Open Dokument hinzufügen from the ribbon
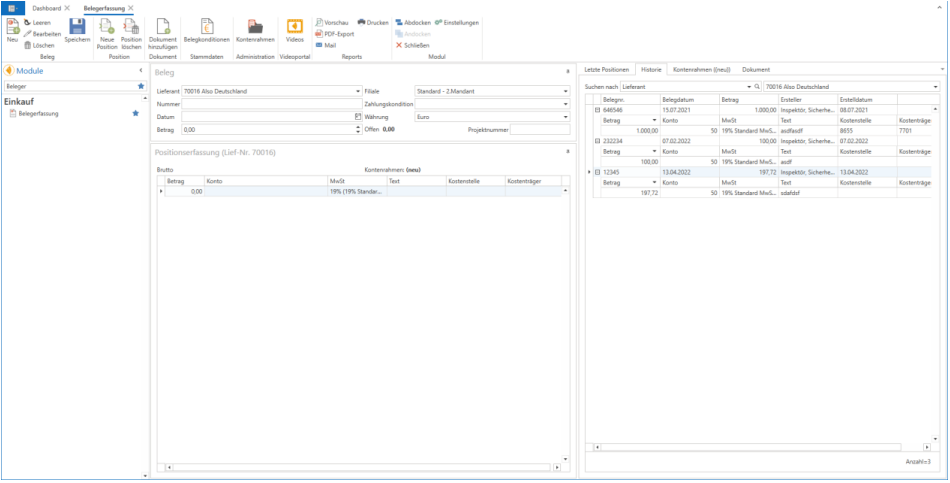Screen dimensions: 950x483 [x=162, y=27]
